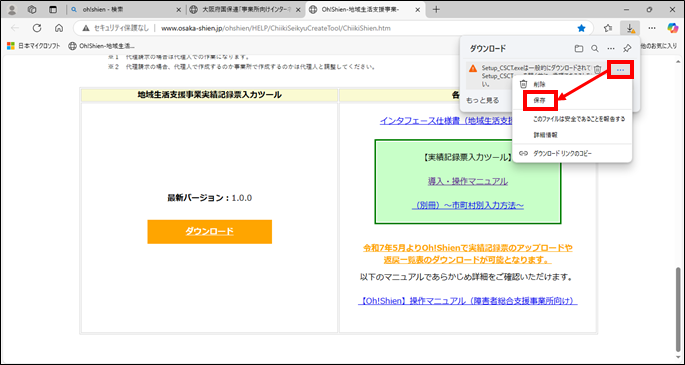This screenshot has width=685, height=365.
Task: Click 最新バージョン：1.0.0 text
Action: click(210, 198)
